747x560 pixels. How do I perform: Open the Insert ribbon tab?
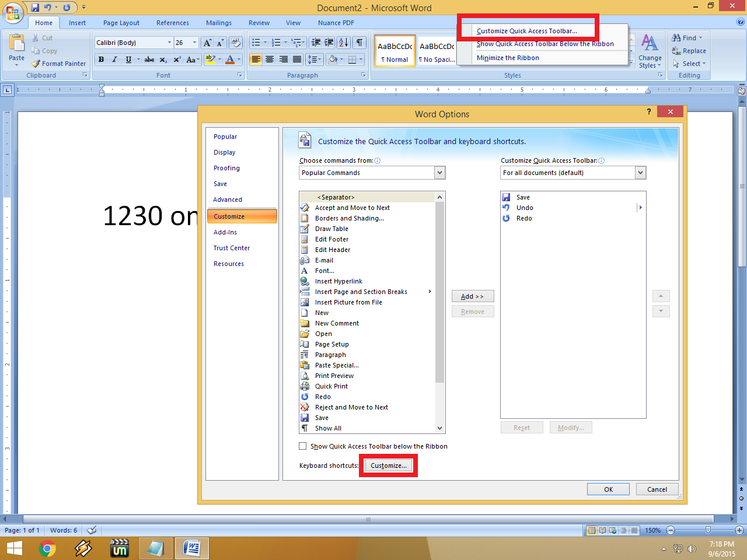(x=77, y=23)
